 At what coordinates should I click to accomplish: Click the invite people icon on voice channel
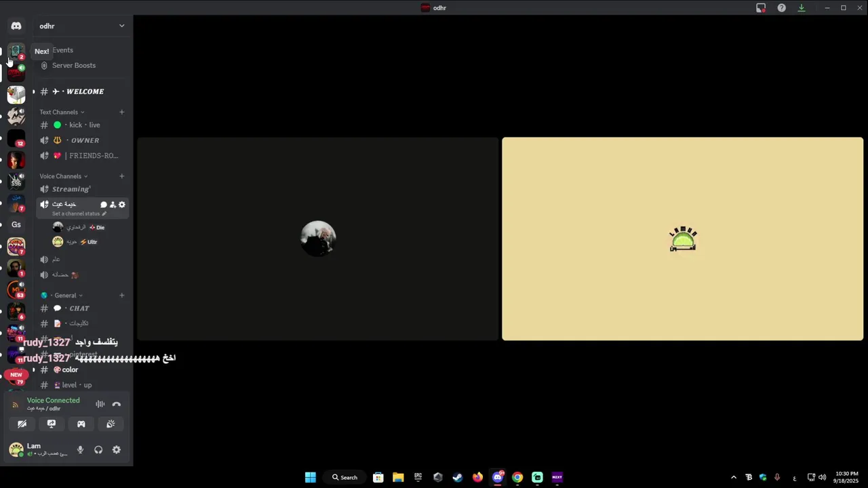coord(113,204)
